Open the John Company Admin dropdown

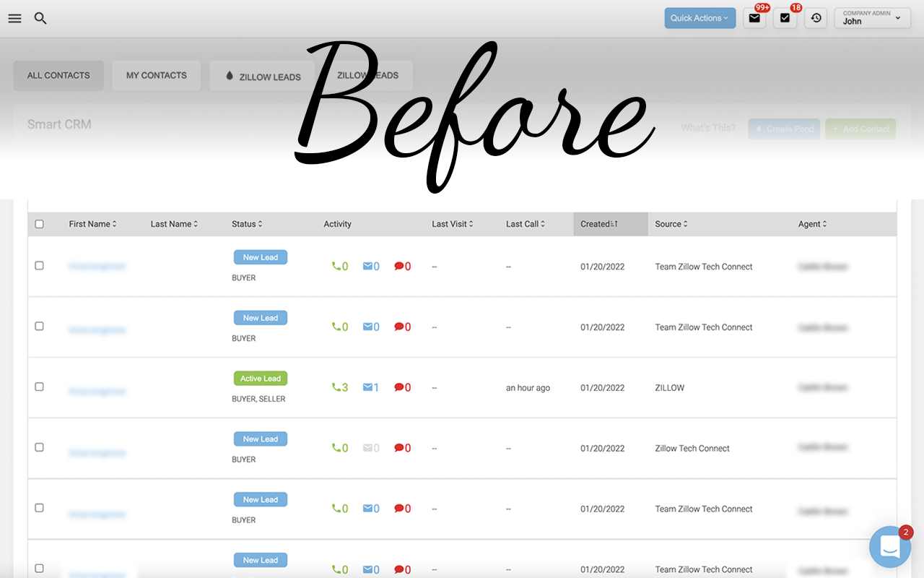click(872, 17)
